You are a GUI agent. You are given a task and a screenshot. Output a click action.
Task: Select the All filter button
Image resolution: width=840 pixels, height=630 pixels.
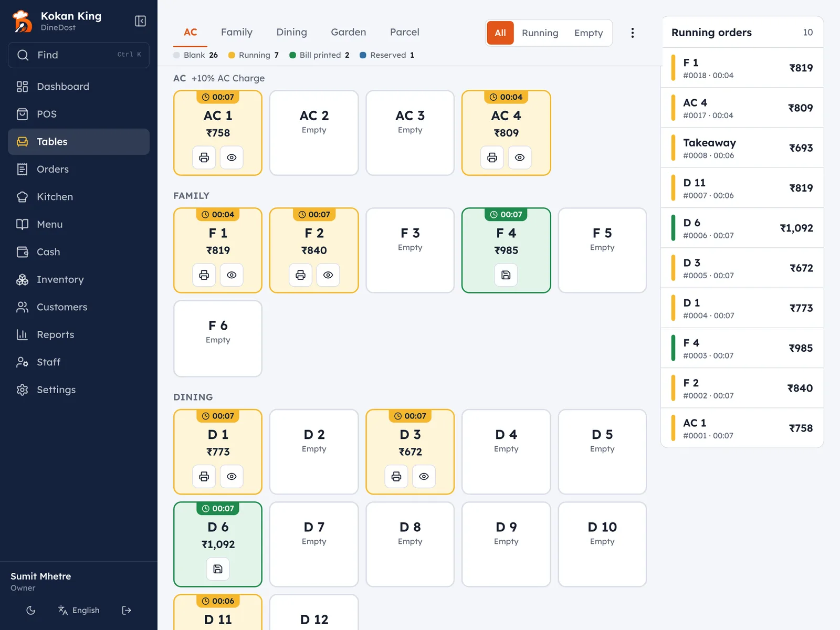click(500, 33)
